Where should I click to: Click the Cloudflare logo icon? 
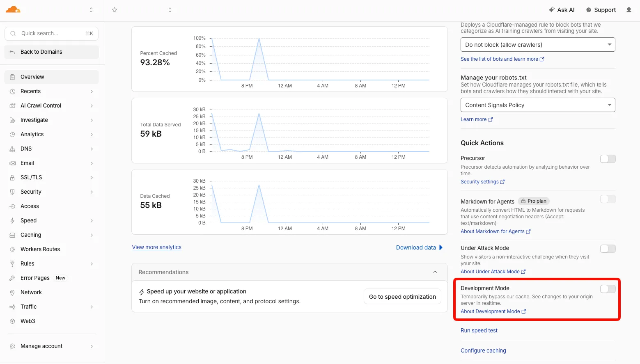13,9
